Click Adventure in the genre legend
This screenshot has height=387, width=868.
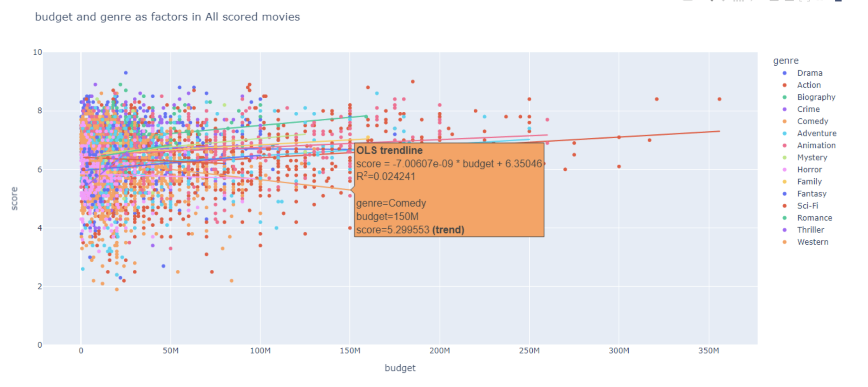[x=816, y=133]
